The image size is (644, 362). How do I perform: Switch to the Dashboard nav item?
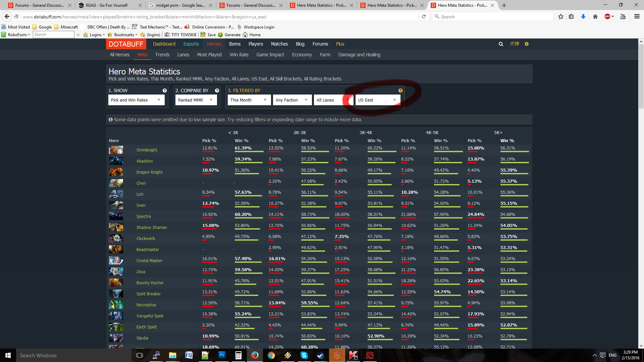[x=164, y=44]
